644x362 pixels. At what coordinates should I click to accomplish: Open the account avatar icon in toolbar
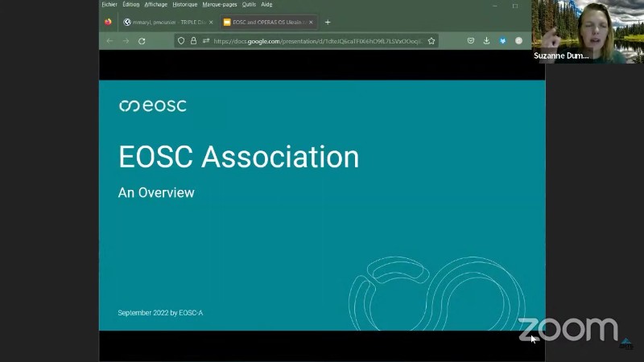coord(519,41)
